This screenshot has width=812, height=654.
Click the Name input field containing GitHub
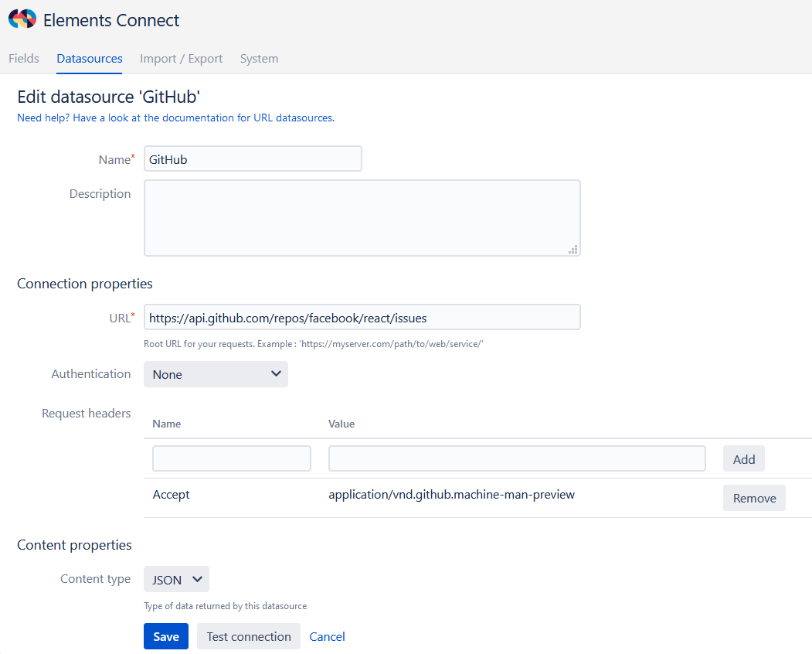click(x=253, y=159)
